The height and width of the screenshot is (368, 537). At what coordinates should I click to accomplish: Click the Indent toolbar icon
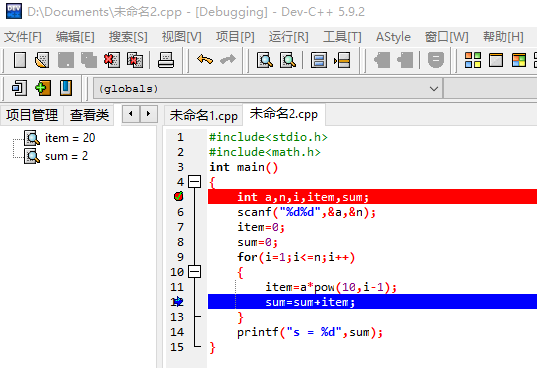pyautogui.click(x=382, y=61)
